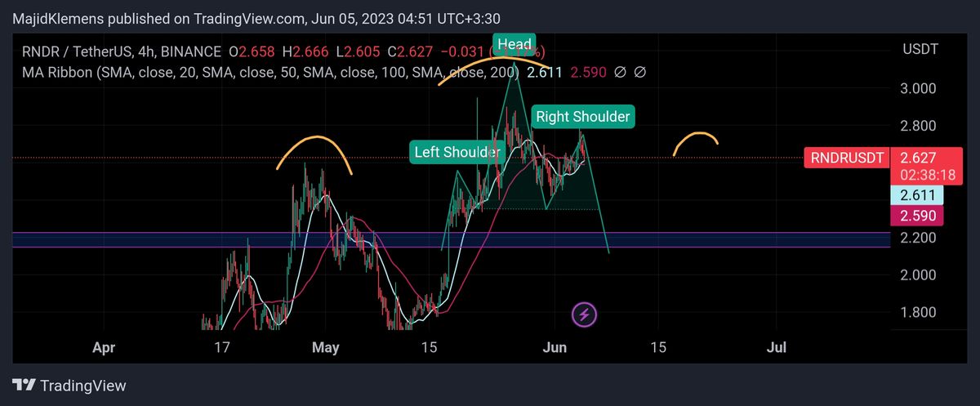Click the May label on time axis
Screen dimensions: 980x406
[325, 347]
